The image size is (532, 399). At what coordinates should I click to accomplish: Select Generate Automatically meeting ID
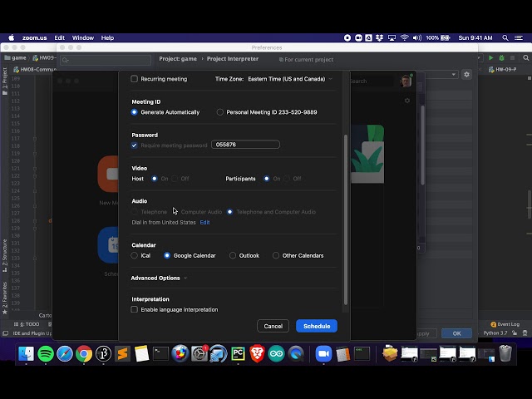pyautogui.click(x=135, y=112)
